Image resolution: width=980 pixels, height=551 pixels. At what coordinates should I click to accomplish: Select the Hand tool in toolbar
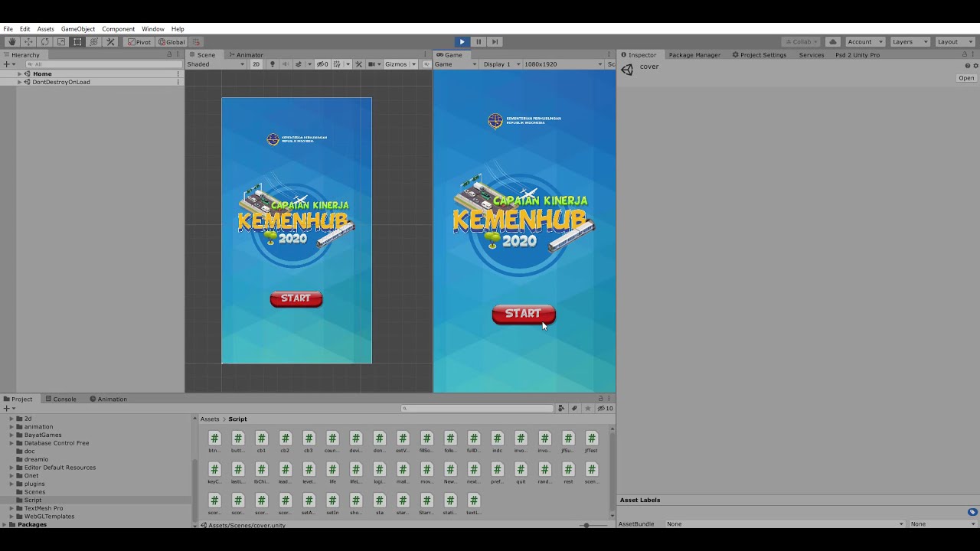12,42
